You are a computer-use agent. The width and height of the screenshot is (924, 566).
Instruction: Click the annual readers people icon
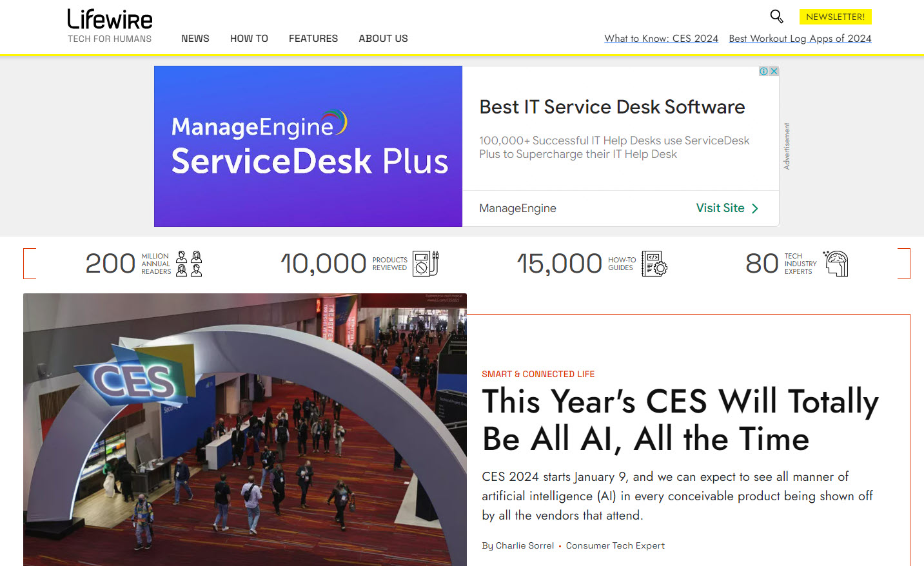[x=189, y=264]
